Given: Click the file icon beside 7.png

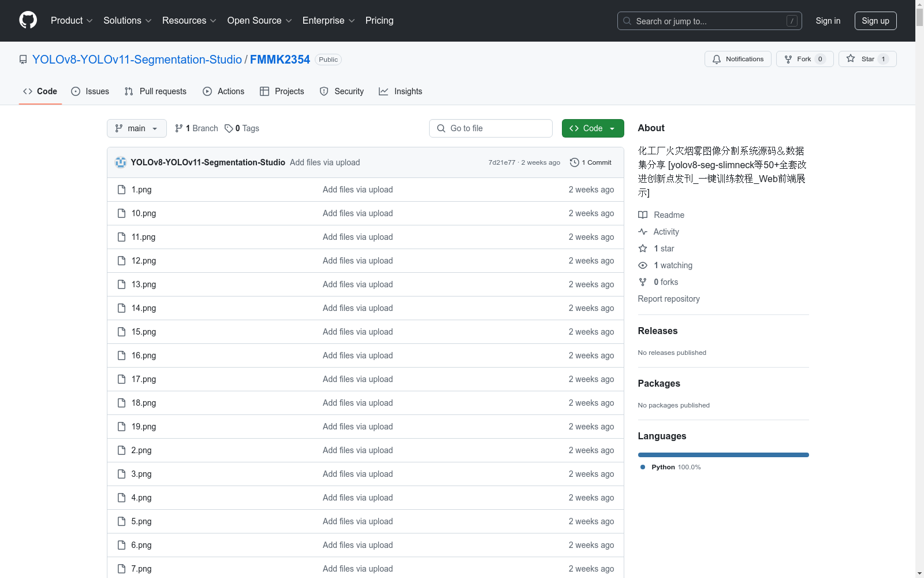Looking at the screenshot, I should (x=121, y=569).
